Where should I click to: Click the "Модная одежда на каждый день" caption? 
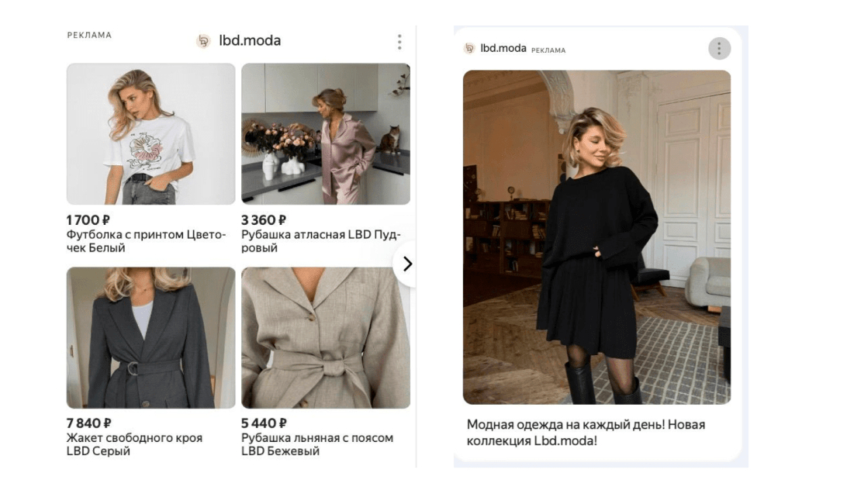point(586,433)
